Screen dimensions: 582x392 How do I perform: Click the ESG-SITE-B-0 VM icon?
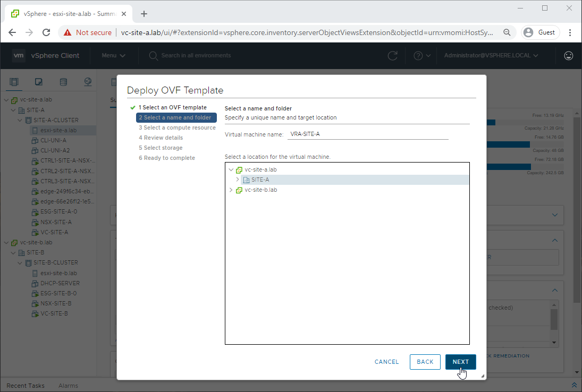click(x=35, y=293)
